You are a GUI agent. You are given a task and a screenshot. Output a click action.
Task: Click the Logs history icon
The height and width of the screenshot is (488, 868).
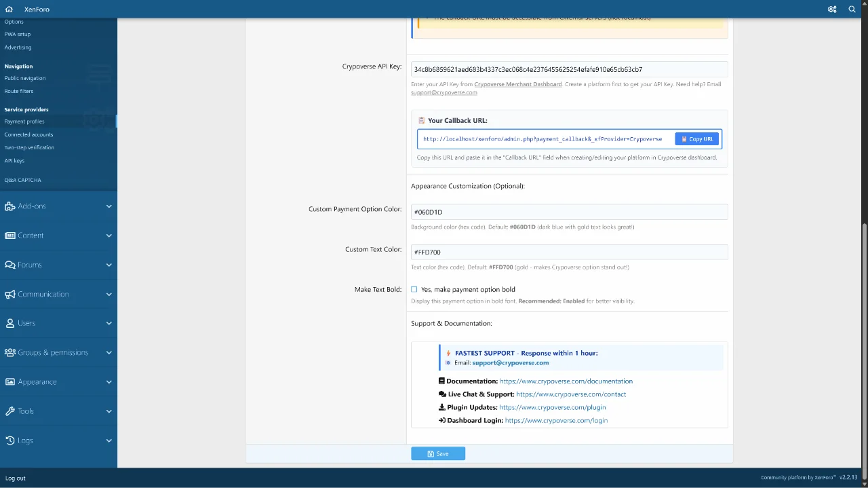coord(10,440)
